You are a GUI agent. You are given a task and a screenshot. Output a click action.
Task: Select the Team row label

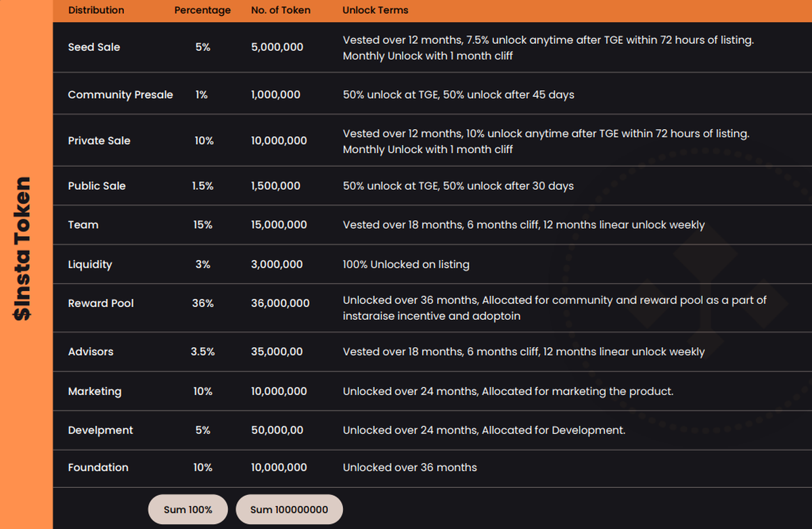pos(83,225)
